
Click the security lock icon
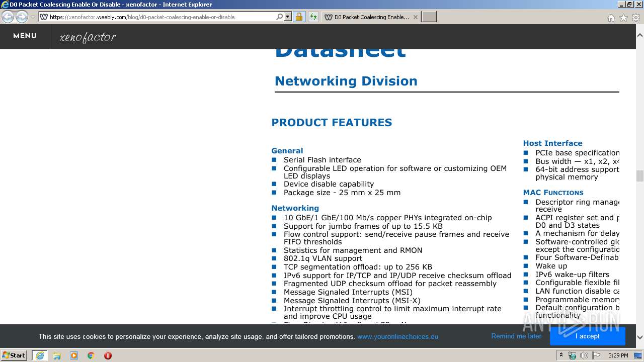299,17
